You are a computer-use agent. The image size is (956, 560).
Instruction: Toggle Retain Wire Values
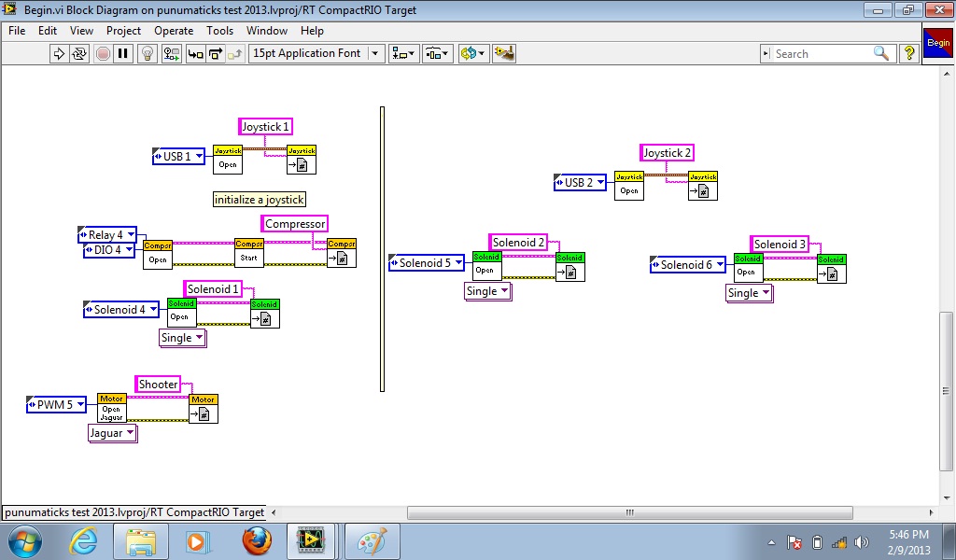[171, 53]
